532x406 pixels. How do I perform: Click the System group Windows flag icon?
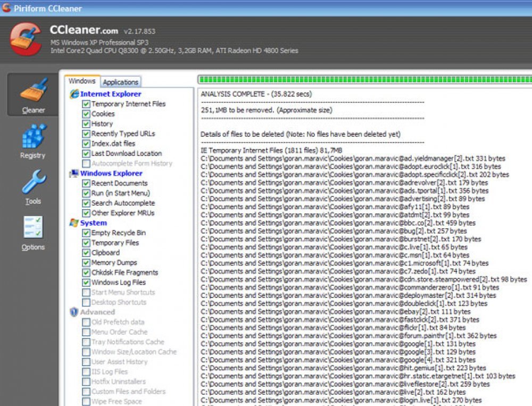pyautogui.click(x=73, y=223)
